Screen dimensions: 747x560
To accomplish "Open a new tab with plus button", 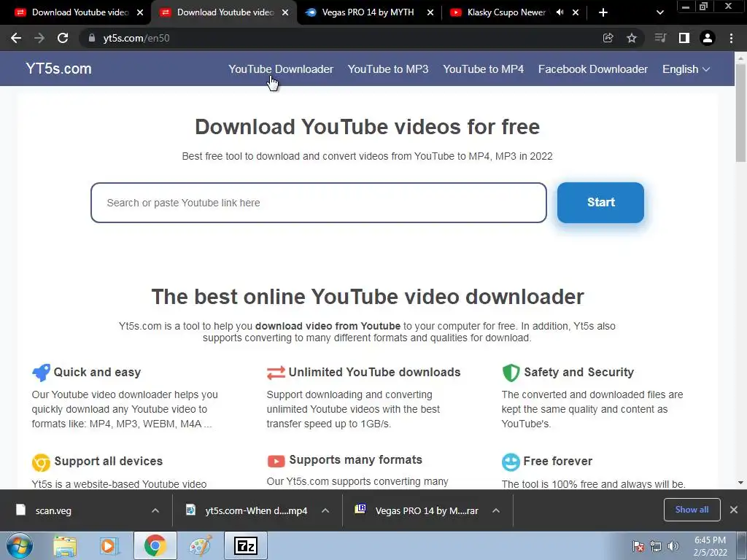I will tap(603, 12).
